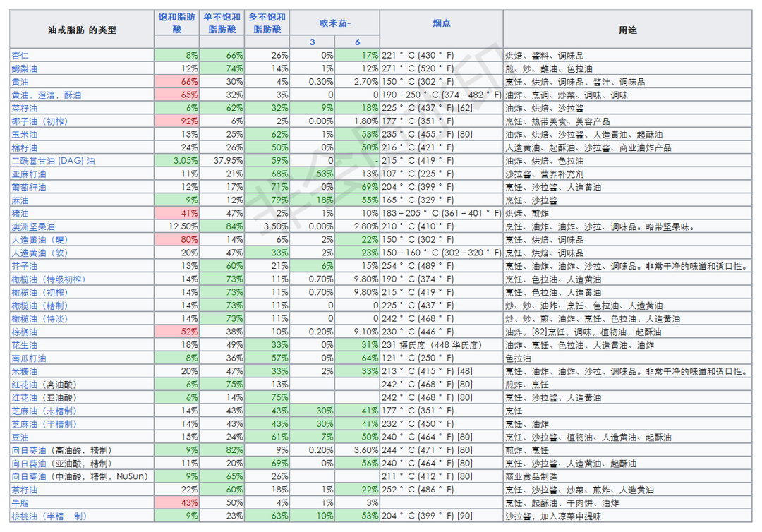Screen dimensions: 762x532
Task: Follow the 米糠油 link
Action: [24, 371]
